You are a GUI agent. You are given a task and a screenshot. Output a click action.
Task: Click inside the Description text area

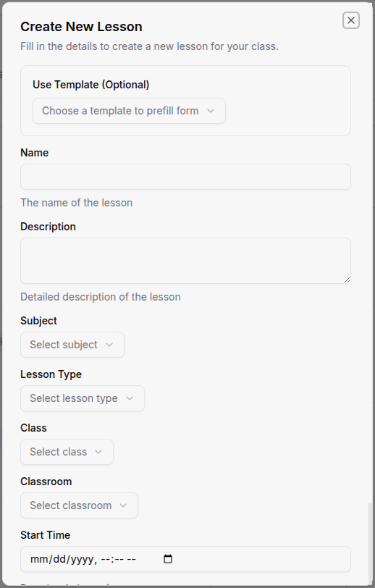pyautogui.click(x=185, y=261)
